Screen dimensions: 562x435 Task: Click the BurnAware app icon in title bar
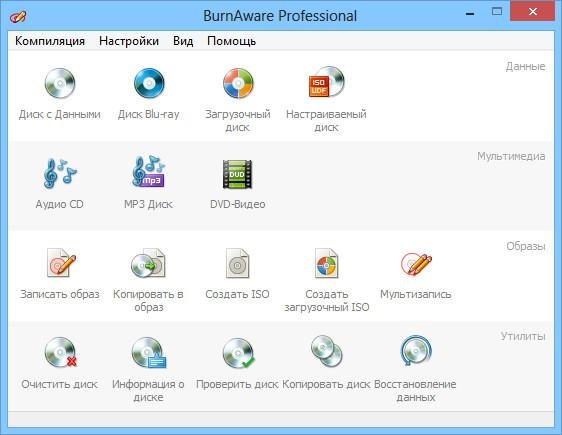click(18, 16)
